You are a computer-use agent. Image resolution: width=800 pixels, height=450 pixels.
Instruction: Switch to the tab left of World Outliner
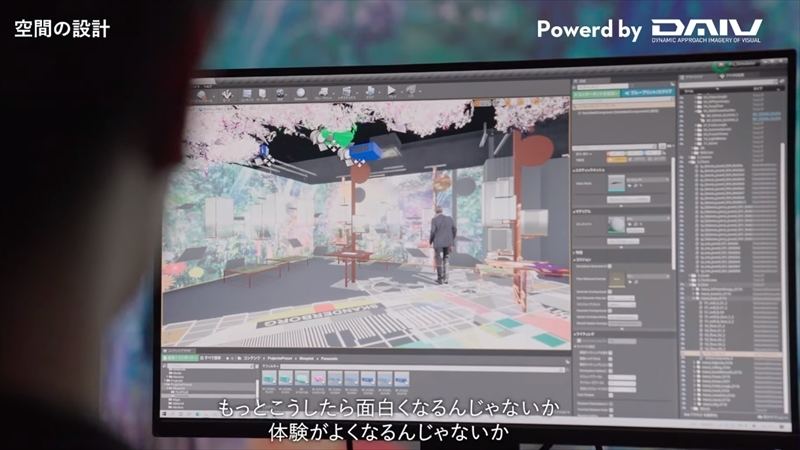pyautogui.click(x=696, y=77)
